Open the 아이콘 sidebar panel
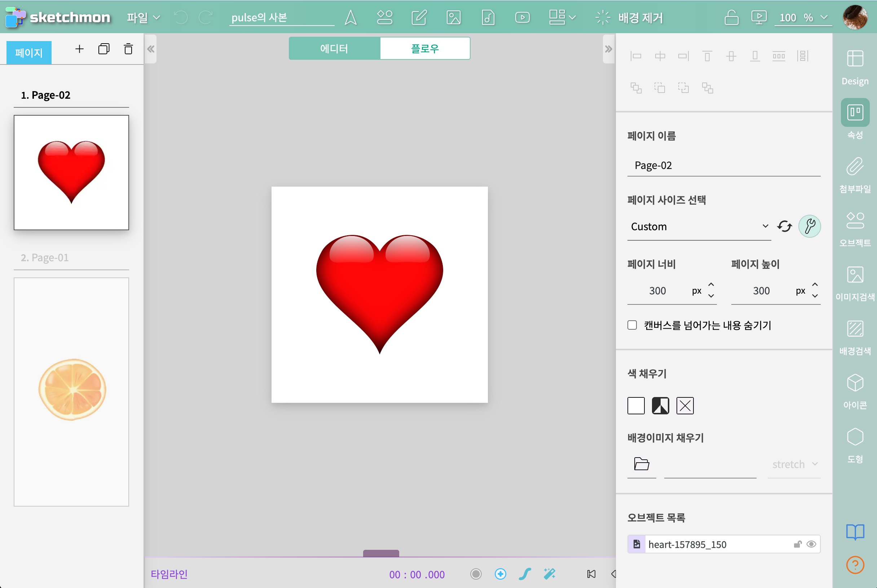877x588 pixels. [855, 391]
